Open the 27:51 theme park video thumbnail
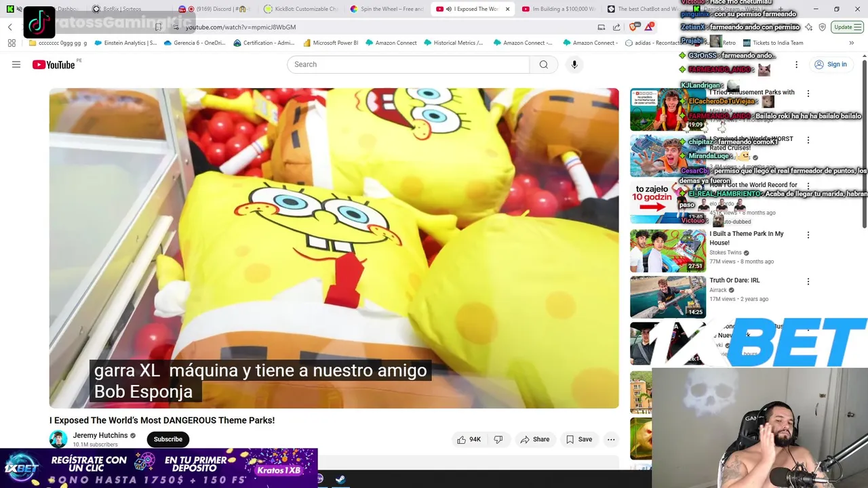This screenshot has width=868, height=488. (x=668, y=251)
